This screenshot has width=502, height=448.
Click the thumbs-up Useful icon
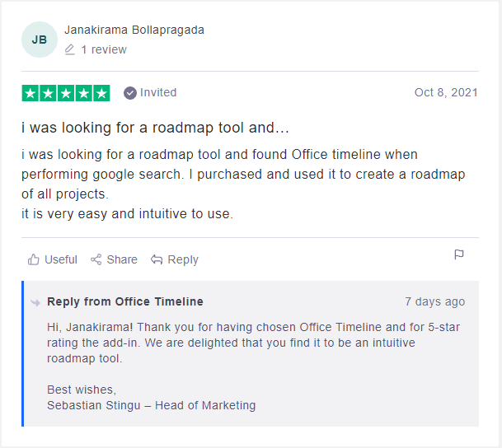coord(34,259)
